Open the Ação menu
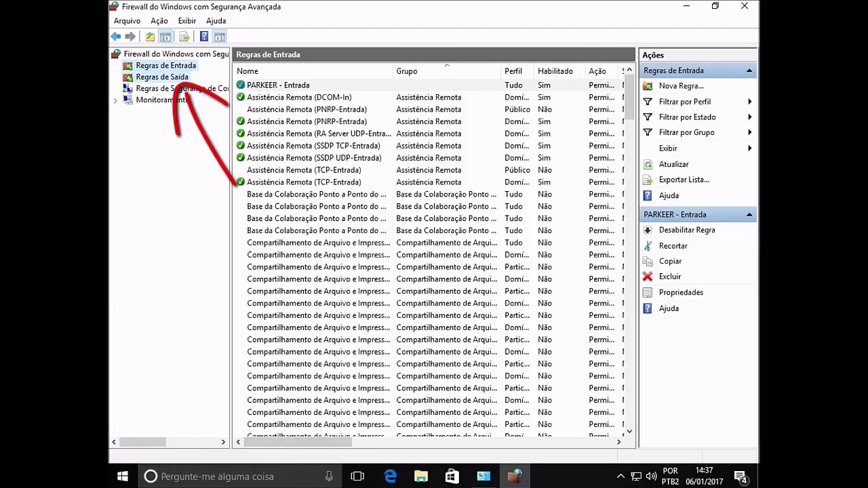Viewport: 868px width, 488px height. (159, 21)
